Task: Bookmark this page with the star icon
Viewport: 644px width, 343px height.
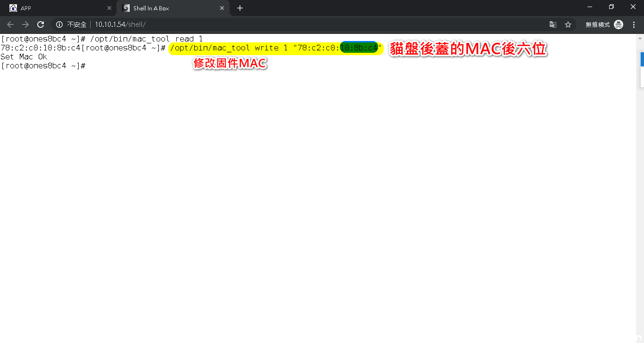Action: pos(568,24)
